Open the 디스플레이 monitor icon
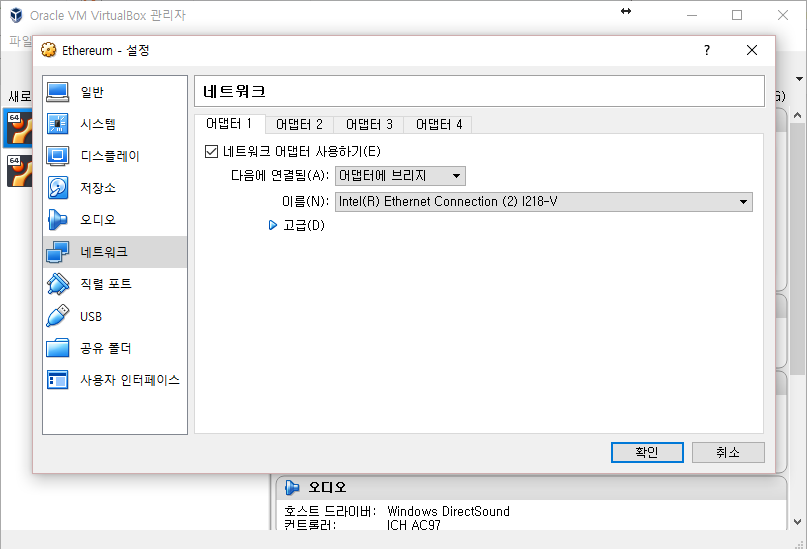 (x=57, y=156)
